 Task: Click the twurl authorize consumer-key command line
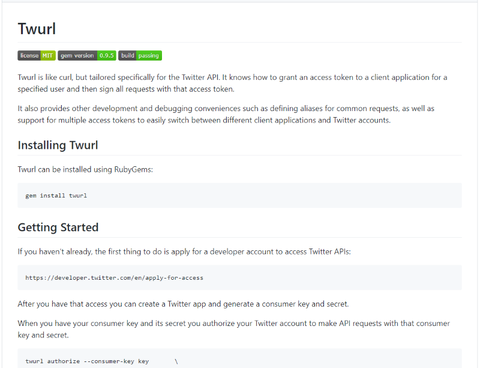click(102, 361)
